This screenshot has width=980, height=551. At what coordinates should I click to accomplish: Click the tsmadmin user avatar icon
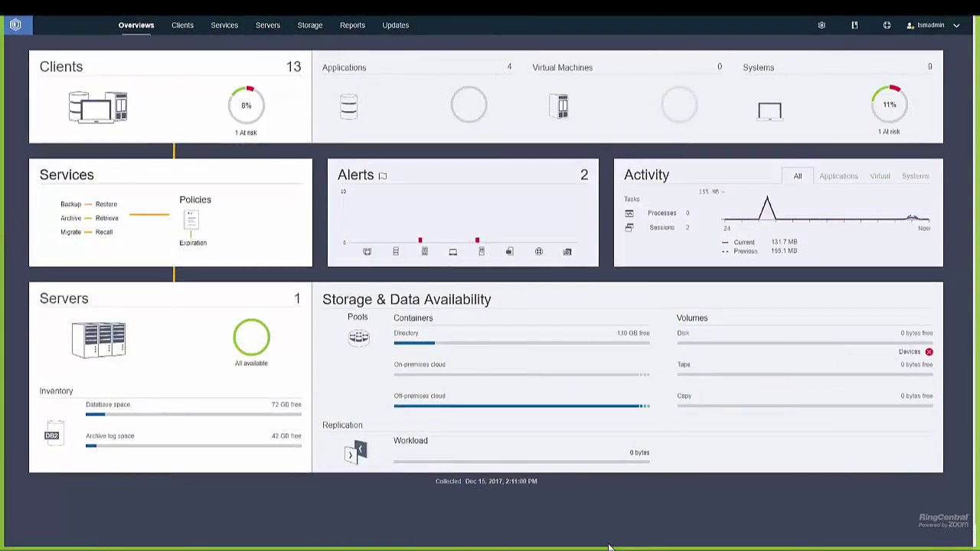coord(910,25)
